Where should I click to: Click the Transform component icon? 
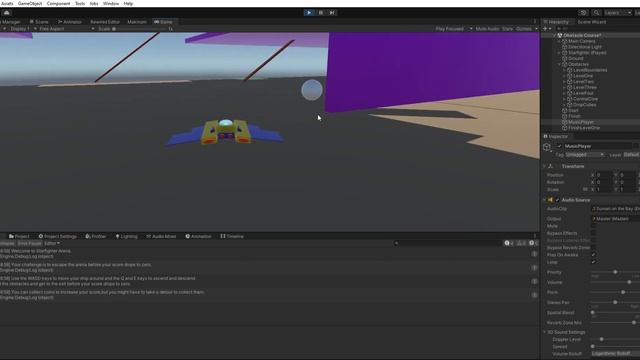[551, 166]
